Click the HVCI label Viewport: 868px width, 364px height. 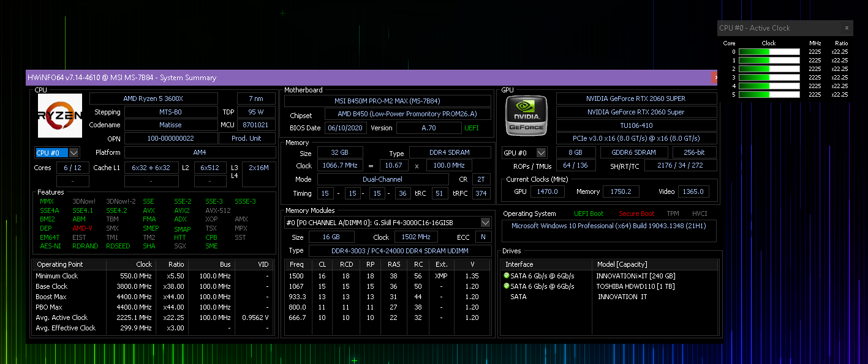700,214
